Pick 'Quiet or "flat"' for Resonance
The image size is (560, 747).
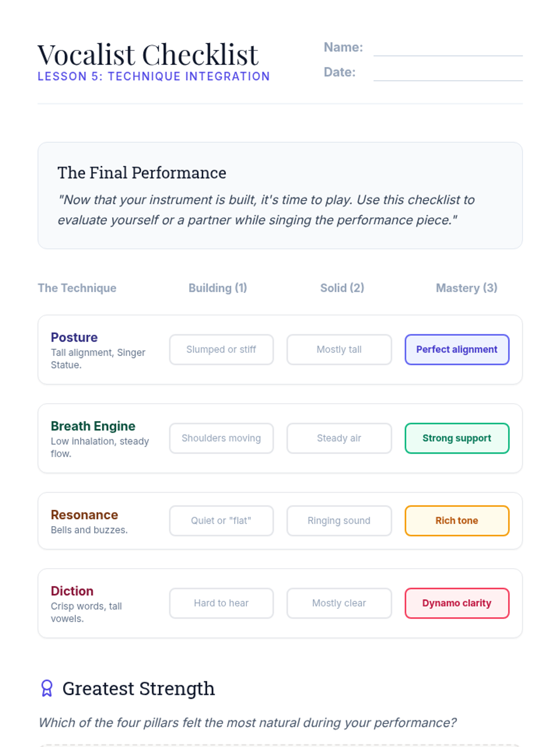[221, 521]
